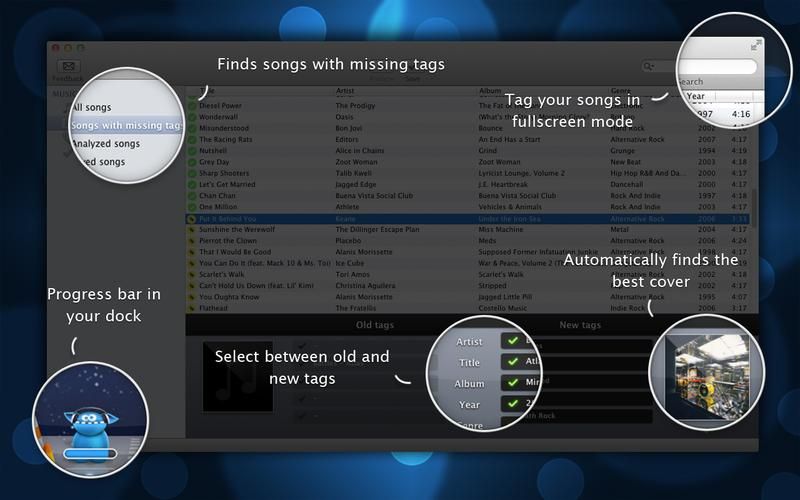This screenshot has width=800, height=500.
Task: Click artist The Prodigy
Action: tap(355, 106)
